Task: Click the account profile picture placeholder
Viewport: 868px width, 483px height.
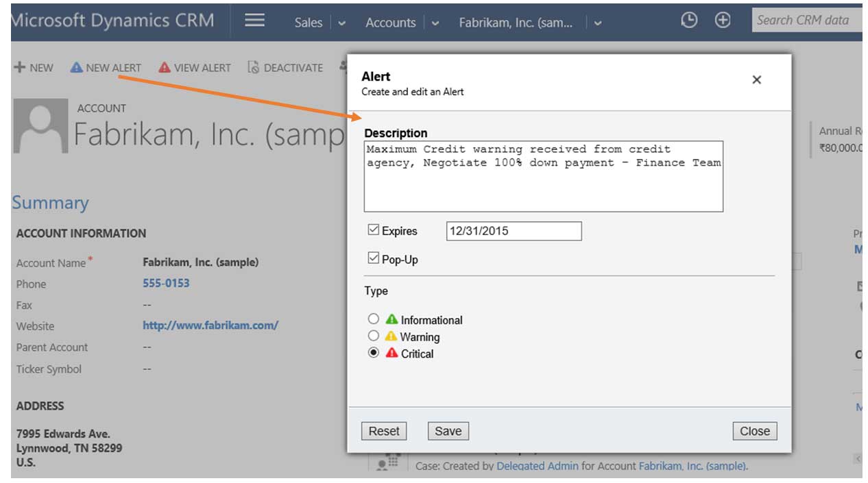Action: (x=40, y=125)
